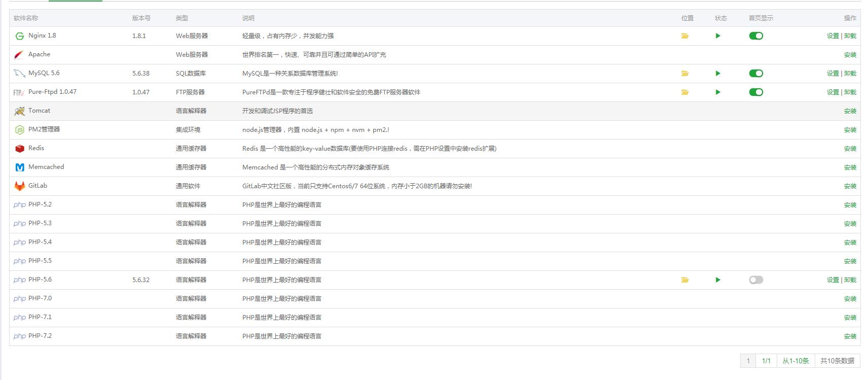Click 安装 to install PHP-5.4
868x380 pixels.
tap(850, 243)
